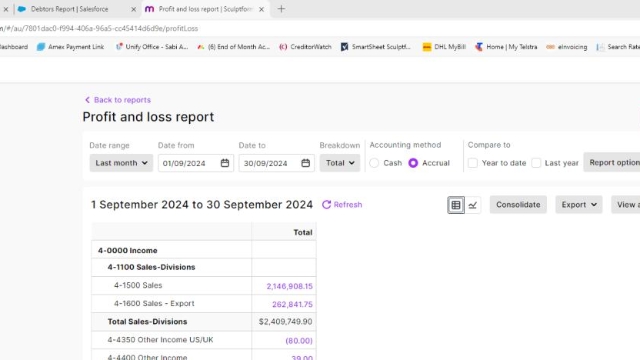Open the Last month date range dropdown
The image size is (640, 360).
coord(121,163)
